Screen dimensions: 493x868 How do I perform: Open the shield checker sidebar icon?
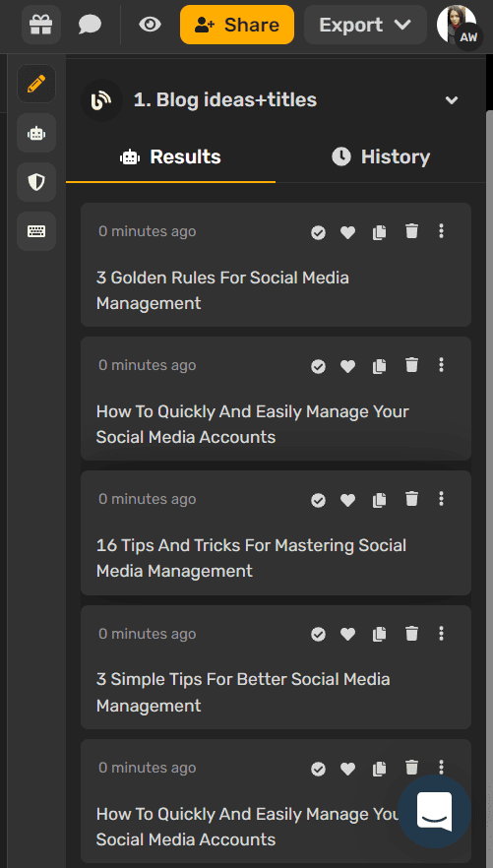[36, 181]
